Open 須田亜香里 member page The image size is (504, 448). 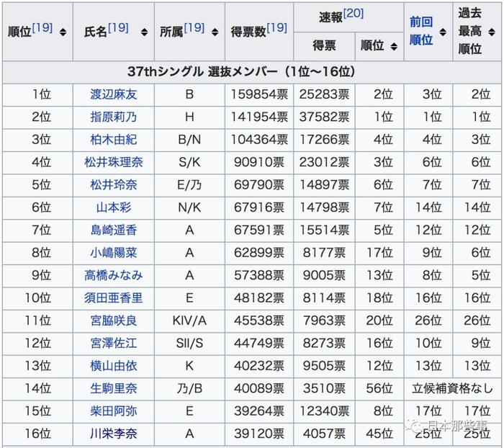point(114,298)
